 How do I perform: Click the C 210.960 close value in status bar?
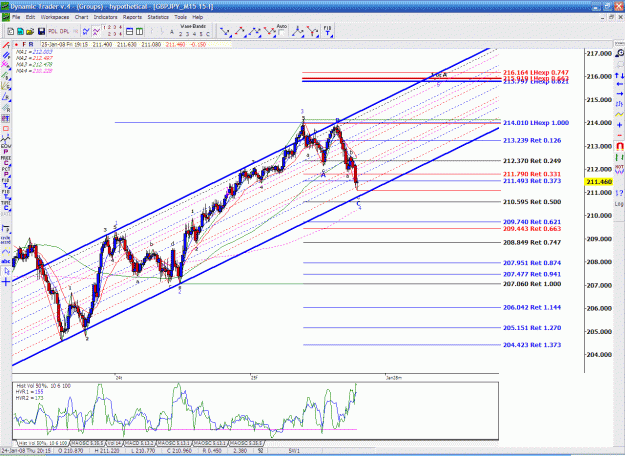[x=179, y=451]
